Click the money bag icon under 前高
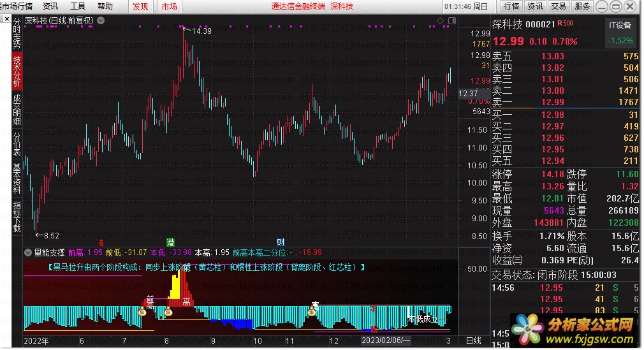 click(142, 312)
